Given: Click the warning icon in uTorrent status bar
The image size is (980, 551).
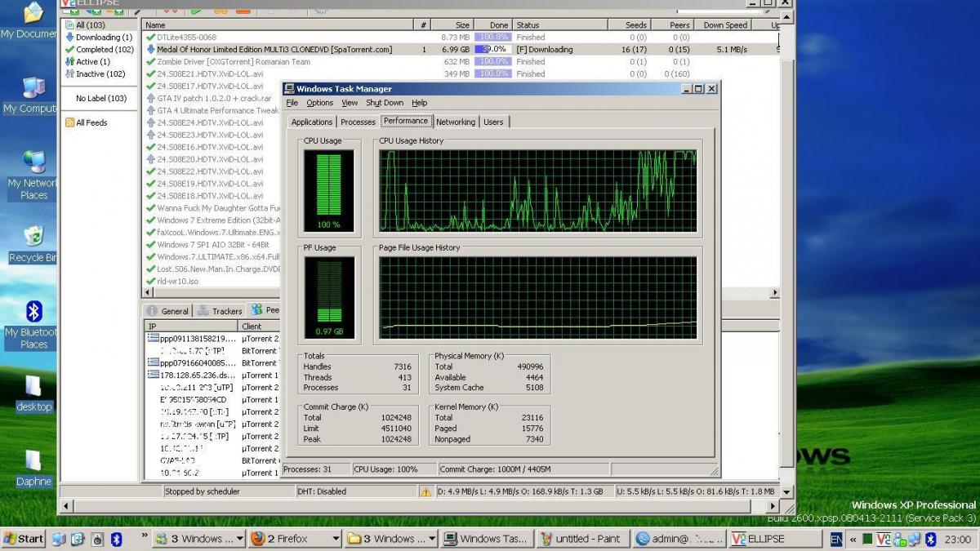Looking at the screenshot, I should [x=425, y=491].
